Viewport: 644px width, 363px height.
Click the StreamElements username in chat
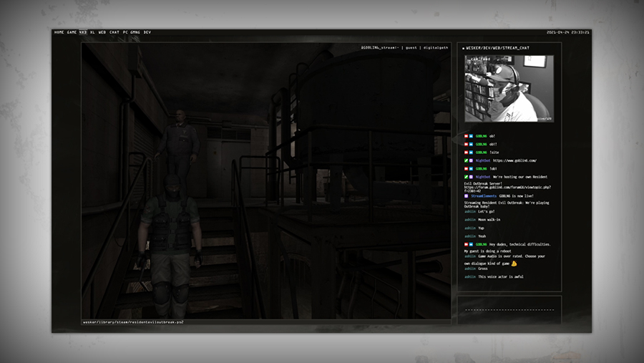coord(484,196)
